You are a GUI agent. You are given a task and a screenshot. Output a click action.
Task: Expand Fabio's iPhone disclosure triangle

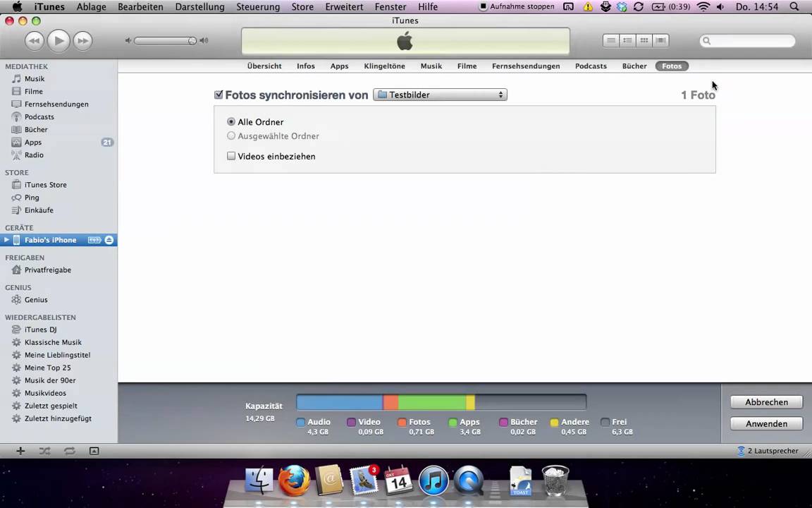click(6, 240)
